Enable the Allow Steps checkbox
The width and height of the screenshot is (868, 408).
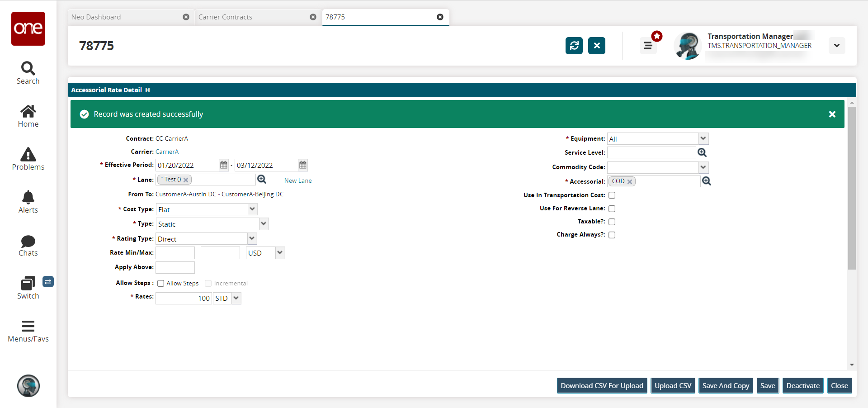click(x=160, y=284)
